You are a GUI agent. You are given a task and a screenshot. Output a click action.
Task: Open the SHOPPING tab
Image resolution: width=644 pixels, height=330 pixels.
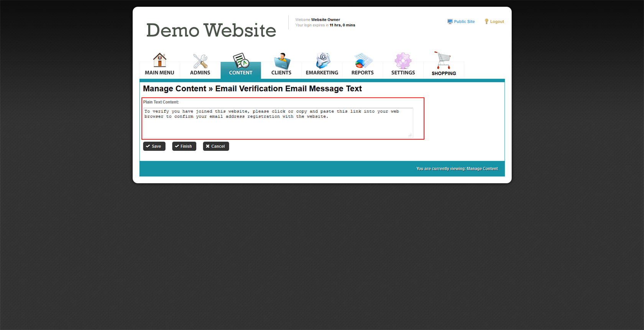click(444, 73)
